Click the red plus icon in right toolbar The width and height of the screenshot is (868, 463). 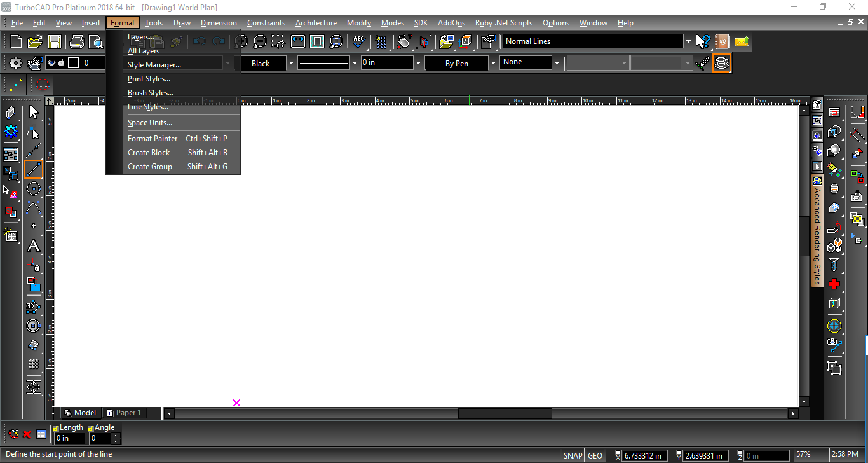click(x=834, y=284)
